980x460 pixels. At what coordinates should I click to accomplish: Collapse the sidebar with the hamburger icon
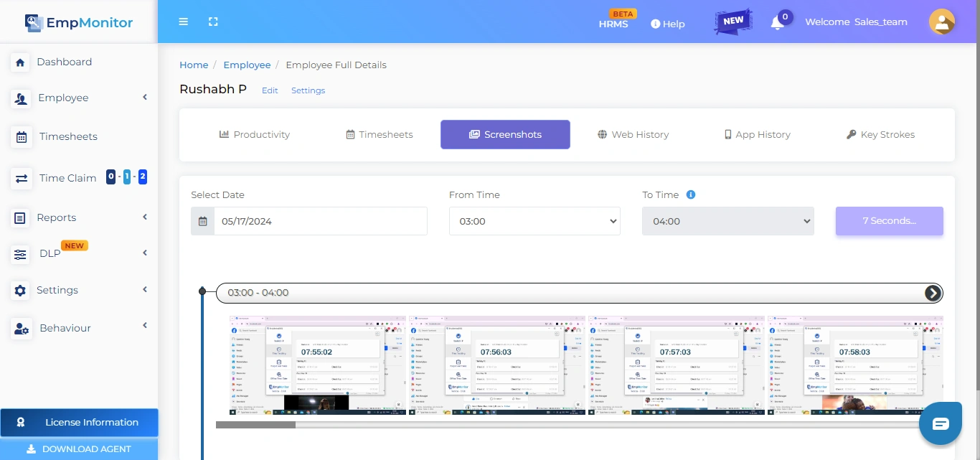183,22
